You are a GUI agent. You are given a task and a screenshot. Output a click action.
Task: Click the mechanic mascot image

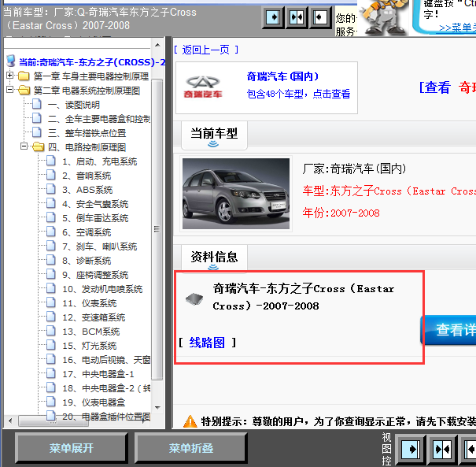(384, 17)
